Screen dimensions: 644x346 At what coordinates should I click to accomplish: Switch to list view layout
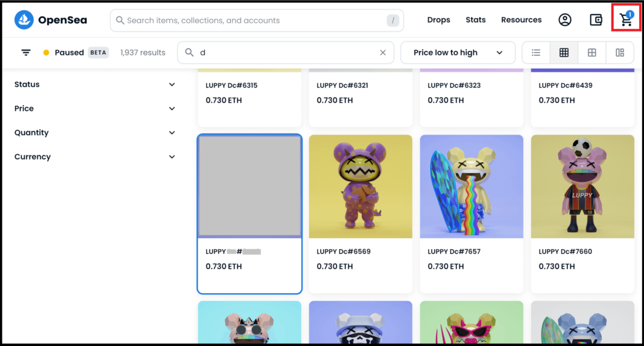pos(536,53)
